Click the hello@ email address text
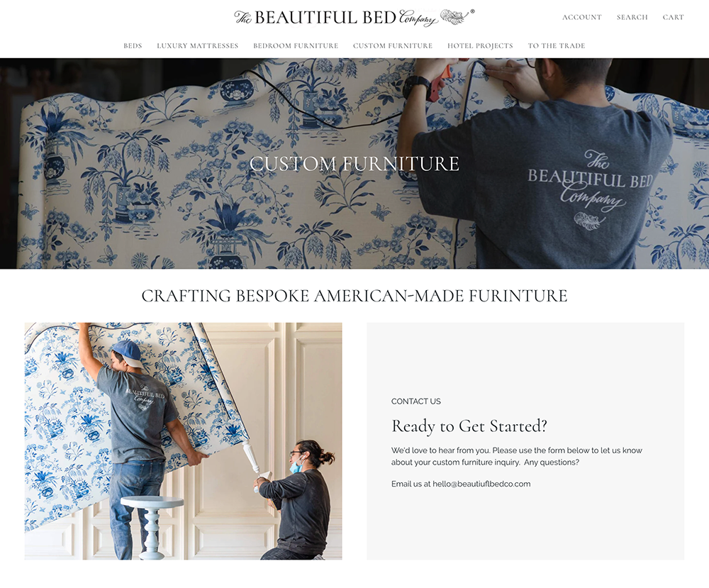This screenshot has height=588, width=709. (x=481, y=484)
